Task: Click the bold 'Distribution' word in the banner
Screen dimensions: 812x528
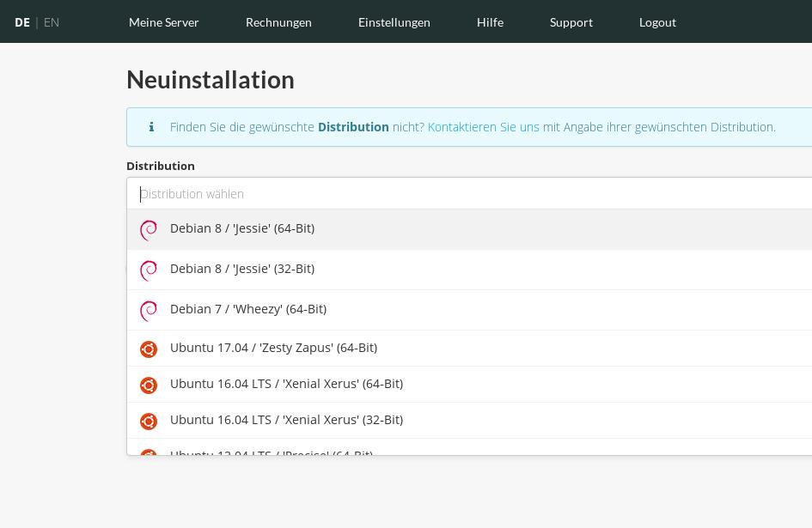Action: [353, 127]
